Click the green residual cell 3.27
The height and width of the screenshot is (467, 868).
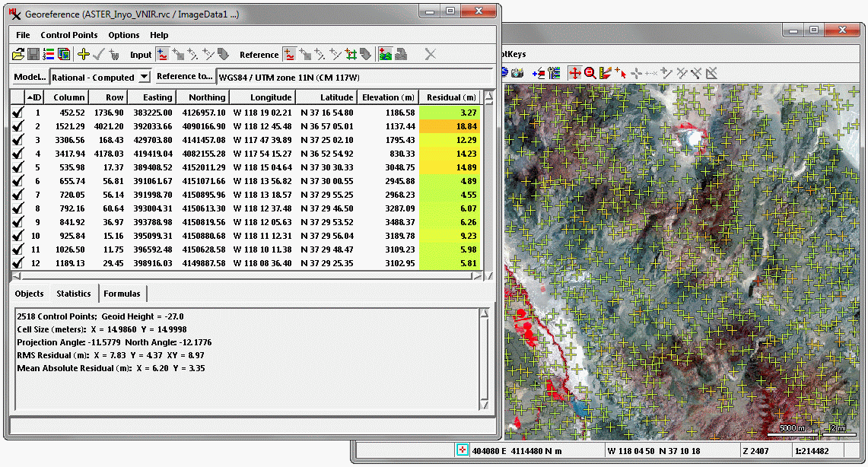(450, 113)
